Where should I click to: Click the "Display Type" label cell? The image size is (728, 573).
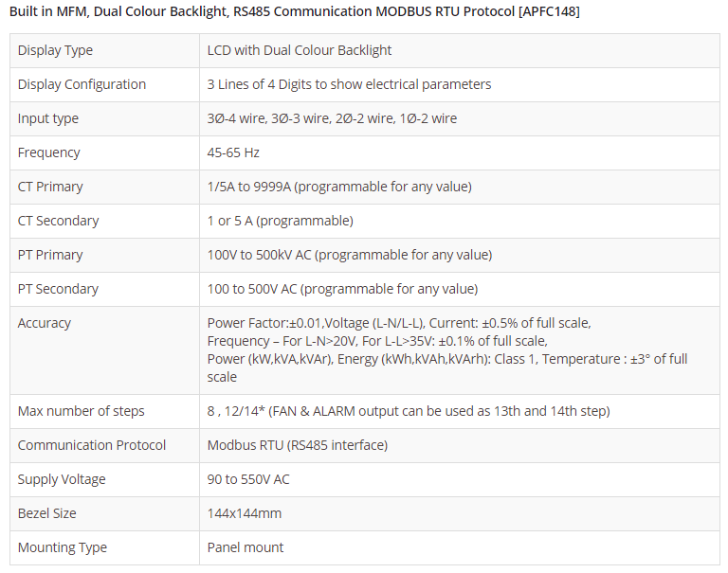[x=55, y=50]
